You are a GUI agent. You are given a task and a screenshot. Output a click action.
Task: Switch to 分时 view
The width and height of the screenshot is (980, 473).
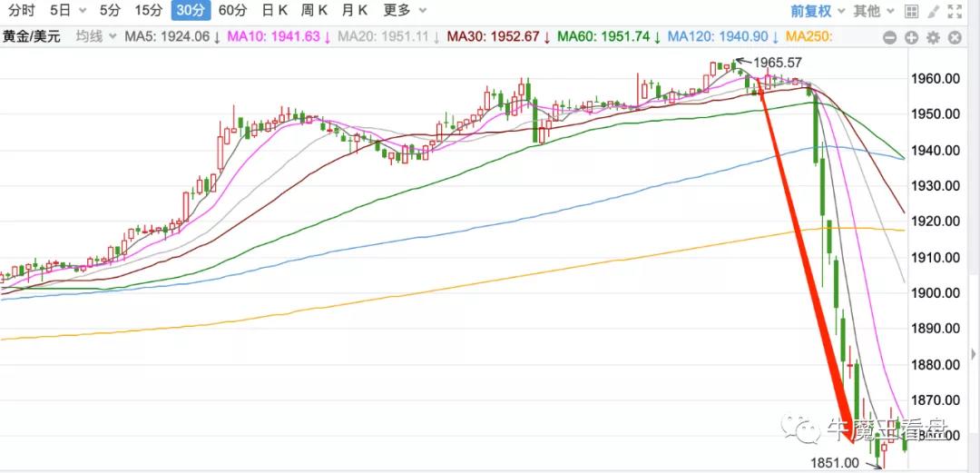pyautogui.click(x=22, y=10)
